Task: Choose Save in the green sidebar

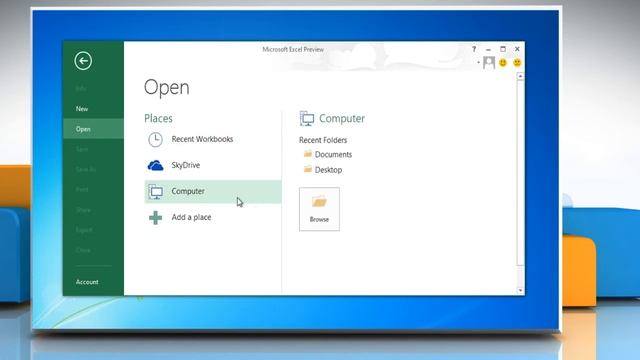Action: click(82, 149)
